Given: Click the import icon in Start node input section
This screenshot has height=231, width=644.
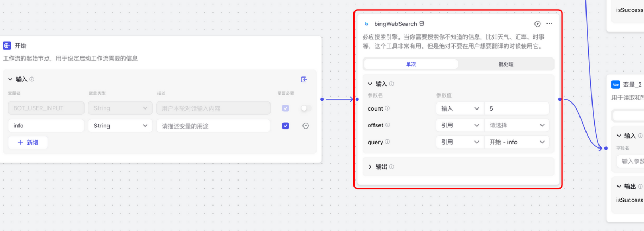Looking at the screenshot, I should (304, 79).
